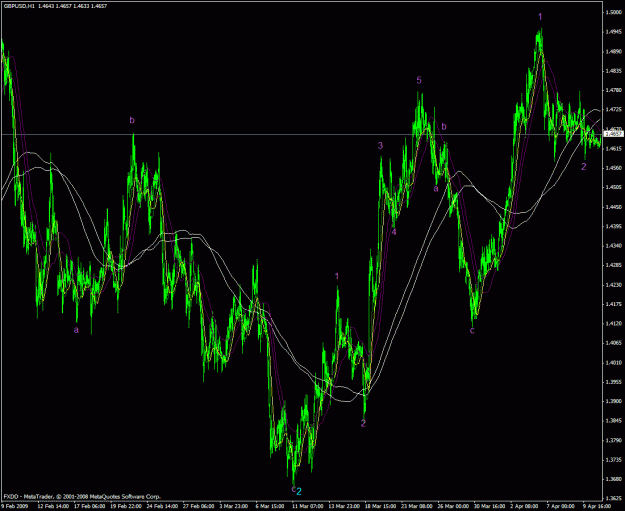
Task: Click the '17 Feb 06:00' time axis label
Action: [x=88, y=506]
